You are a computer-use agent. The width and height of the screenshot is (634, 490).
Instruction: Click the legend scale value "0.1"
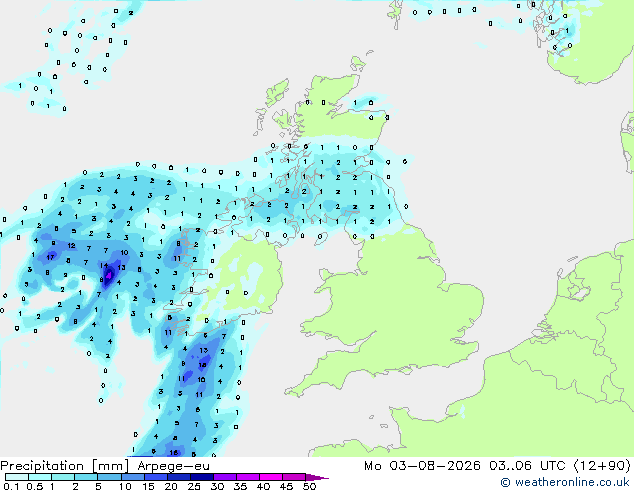[x=11, y=486]
